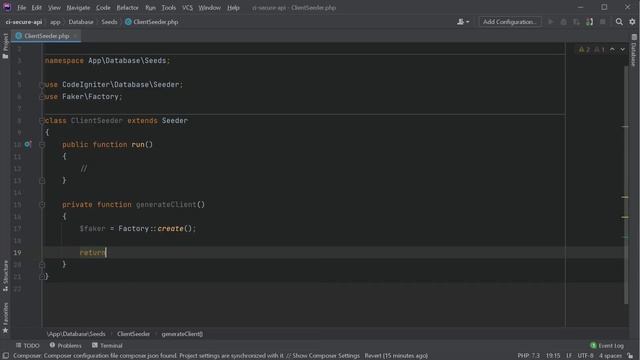This screenshot has width=640, height=360.
Task: Open the Window menu
Action: pos(209,7)
